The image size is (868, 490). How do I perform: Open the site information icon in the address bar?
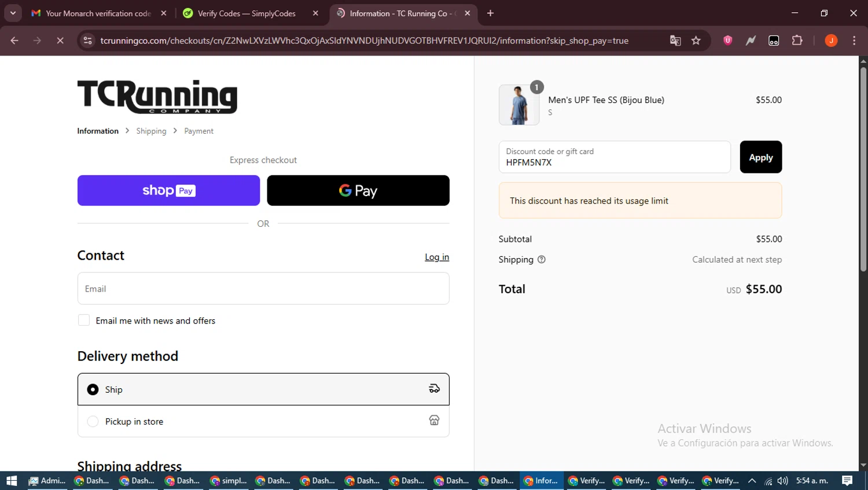click(87, 40)
